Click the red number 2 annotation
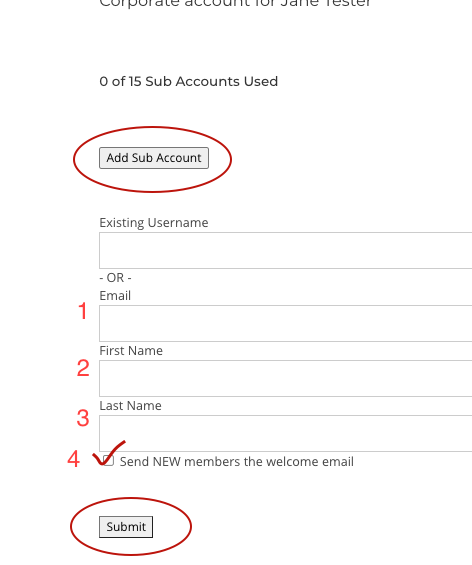The height and width of the screenshot is (565, 472). tap(83, 368)
